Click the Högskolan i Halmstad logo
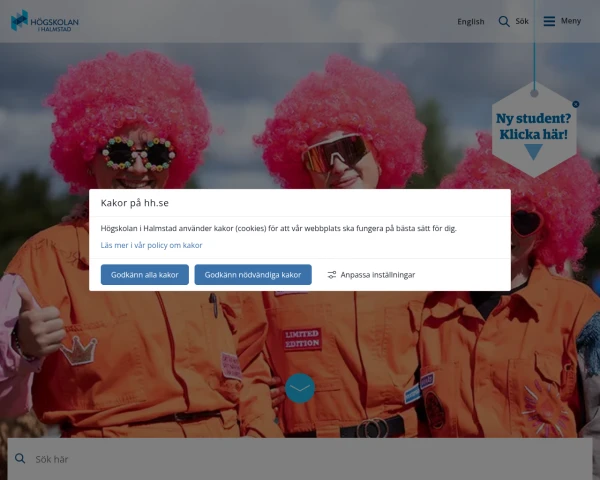 point(45,21)
